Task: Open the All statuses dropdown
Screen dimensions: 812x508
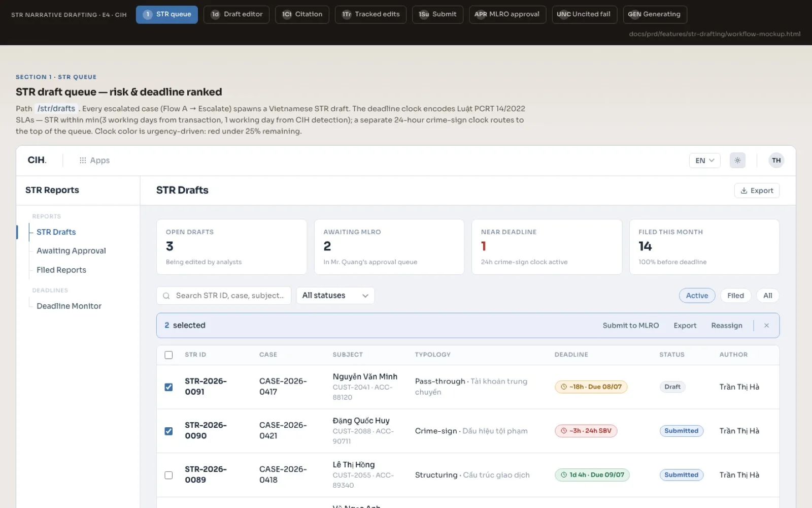Action: (x=335, y=296)
